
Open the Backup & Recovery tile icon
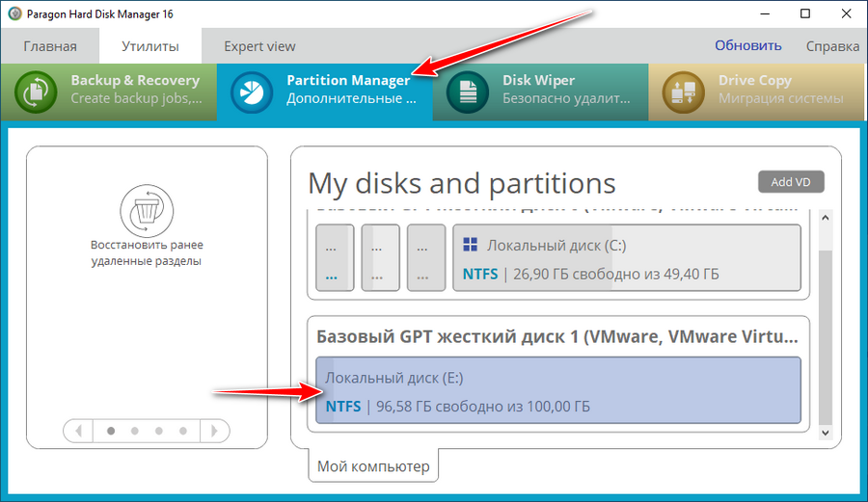[x=36, y=92]
